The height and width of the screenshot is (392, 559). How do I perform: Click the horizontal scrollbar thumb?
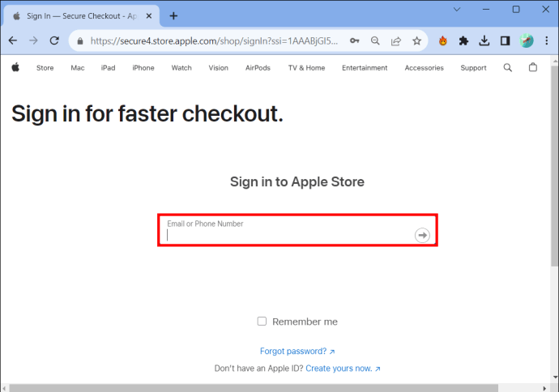point(254,388)
